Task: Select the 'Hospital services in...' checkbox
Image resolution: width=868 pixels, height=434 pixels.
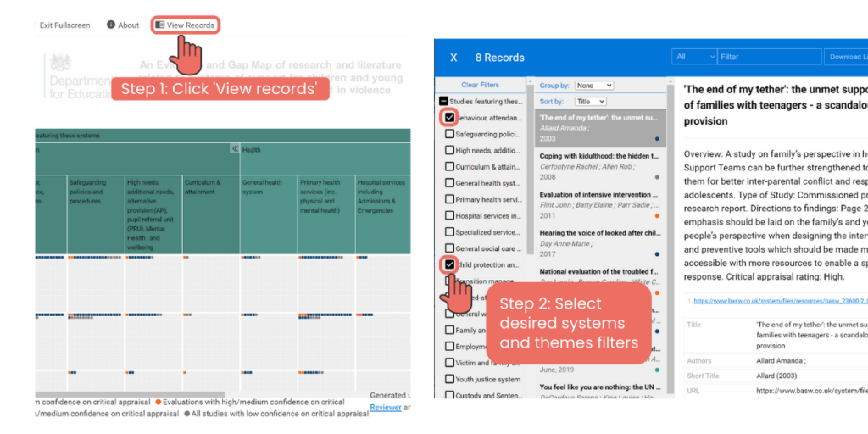Action: tap(449, 216)
